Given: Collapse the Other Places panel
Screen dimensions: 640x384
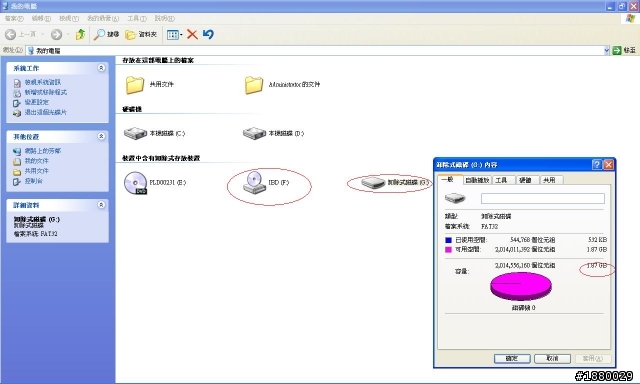Looking at the screenshot, I should coord(101,136).
